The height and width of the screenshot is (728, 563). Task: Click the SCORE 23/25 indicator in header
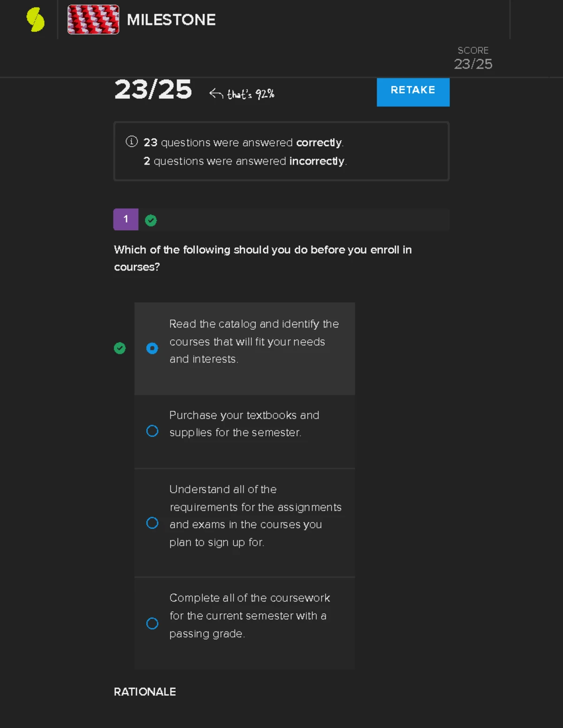[473, 58]
